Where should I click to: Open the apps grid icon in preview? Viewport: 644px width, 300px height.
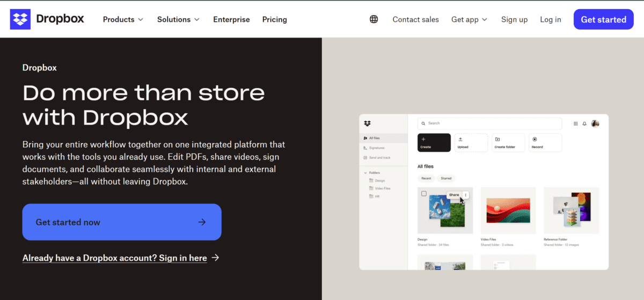click(576, 123)
